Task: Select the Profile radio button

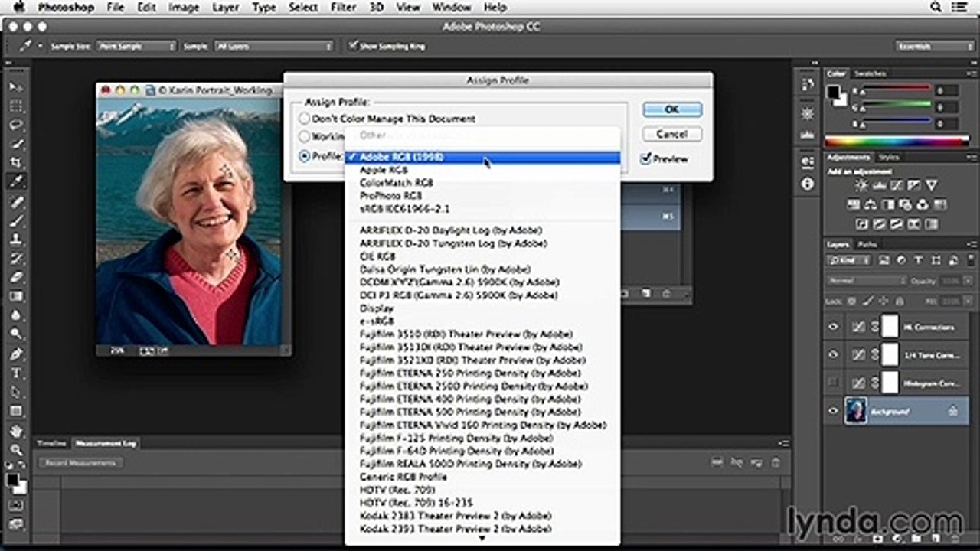Action: click(x=305, y=156)
